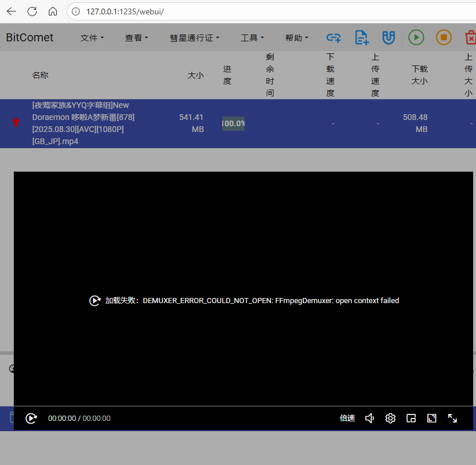Open the 文件 dropdown menu

(92, 38)
